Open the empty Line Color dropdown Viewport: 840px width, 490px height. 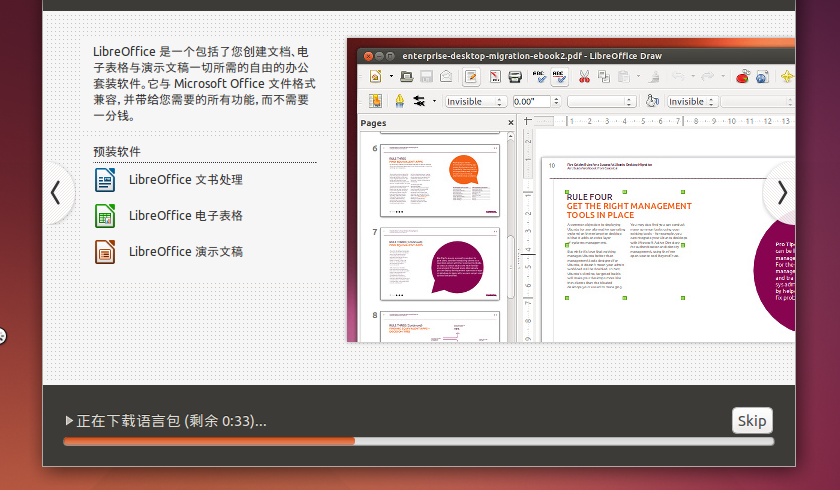[602, 101]
